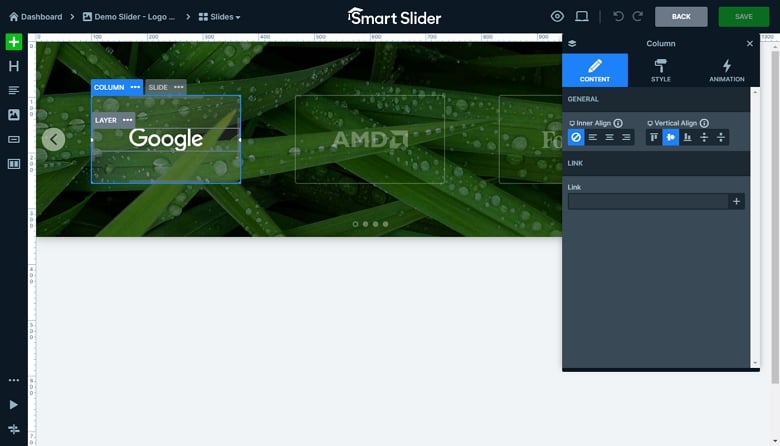Select the COLUMN label on canvas
Screen dimensions: 780x446
click(x=109, y=87)
